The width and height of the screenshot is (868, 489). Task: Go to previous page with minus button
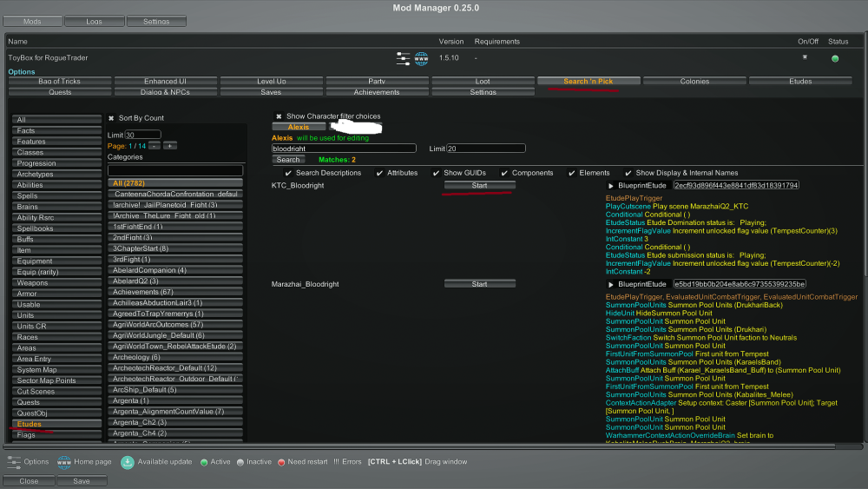[x=154, y=146]
